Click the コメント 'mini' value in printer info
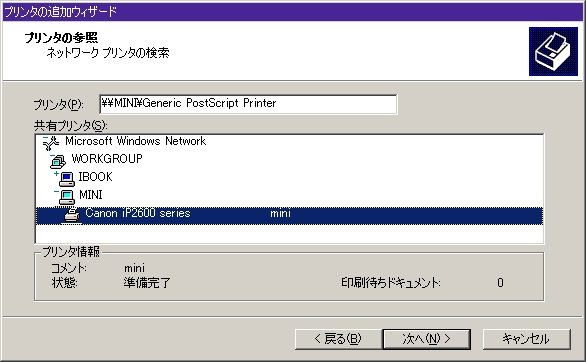This screenshot has width=586, height=362. tap(135, 268)
